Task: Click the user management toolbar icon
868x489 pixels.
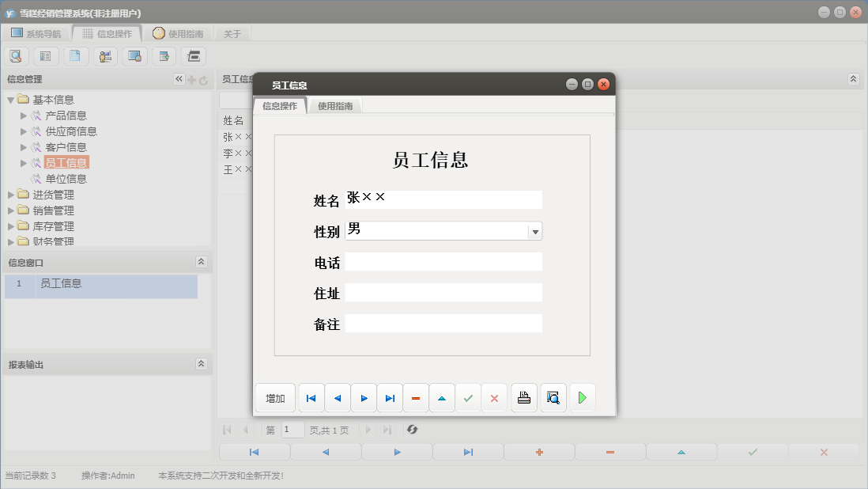Action: pyautogui.click(x=105, y=56)
